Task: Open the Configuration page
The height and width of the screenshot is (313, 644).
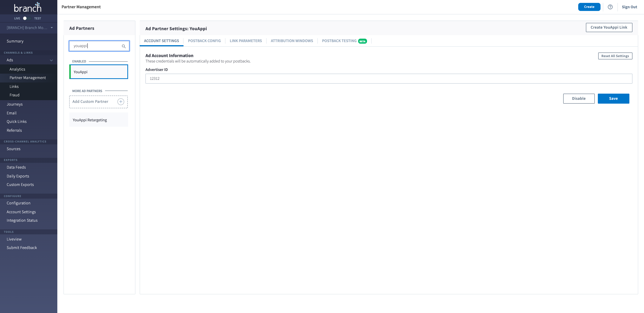Action: click(18, 203)
